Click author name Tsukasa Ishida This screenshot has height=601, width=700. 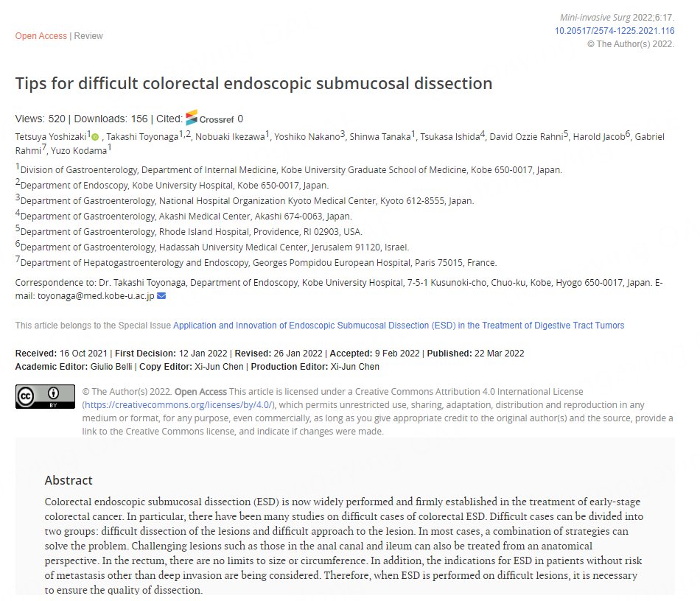pos(450,136)
